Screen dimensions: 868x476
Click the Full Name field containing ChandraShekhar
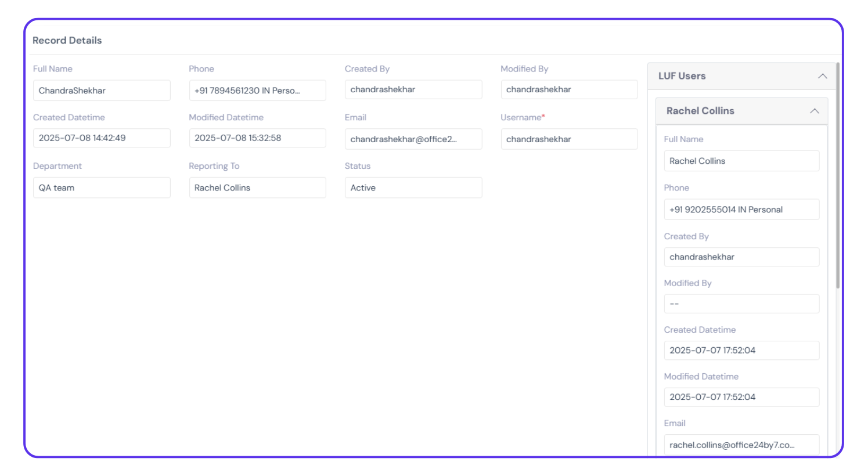click(x=102, y=91)
